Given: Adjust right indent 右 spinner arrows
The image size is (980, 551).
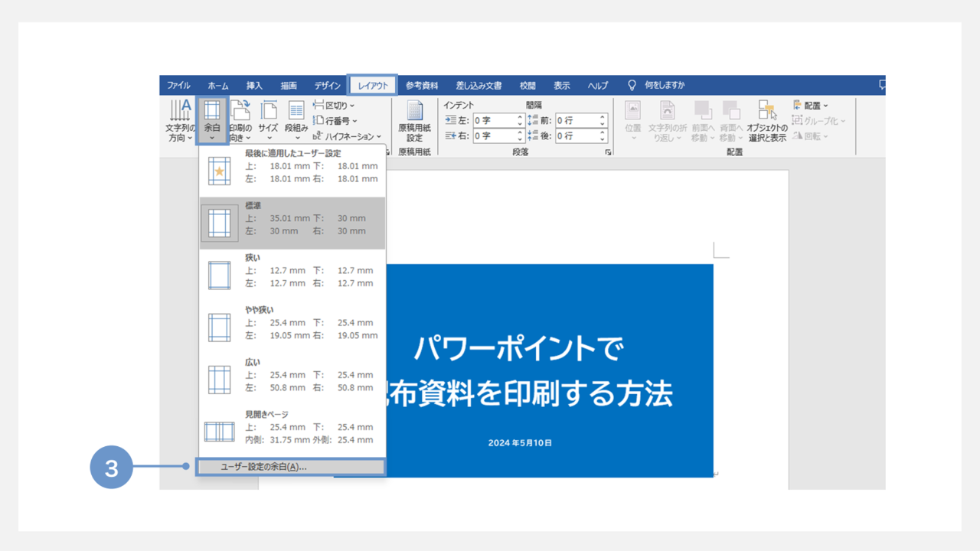Looking at the screenshot, I should click(521, 136).
